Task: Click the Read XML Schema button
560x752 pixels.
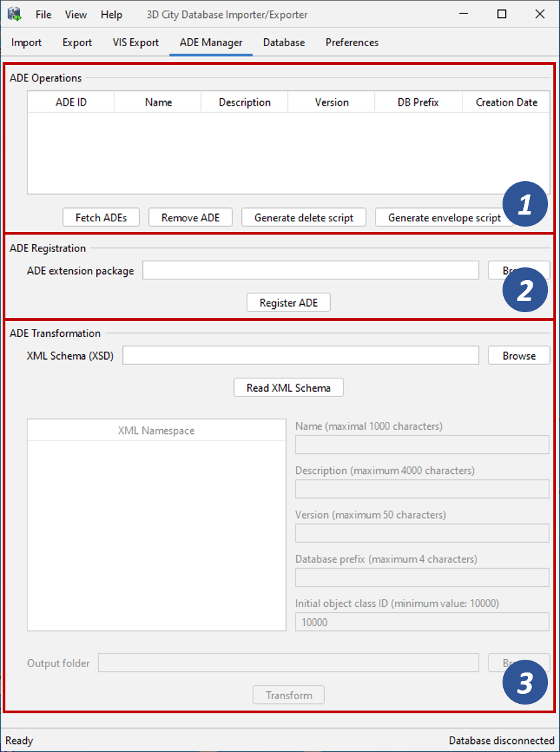Action: click(x=289, y=388)
